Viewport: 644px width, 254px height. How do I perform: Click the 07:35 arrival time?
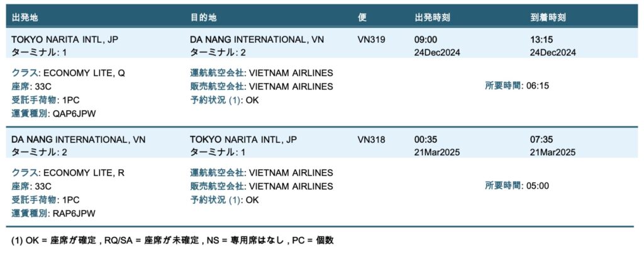coord(541,140)
